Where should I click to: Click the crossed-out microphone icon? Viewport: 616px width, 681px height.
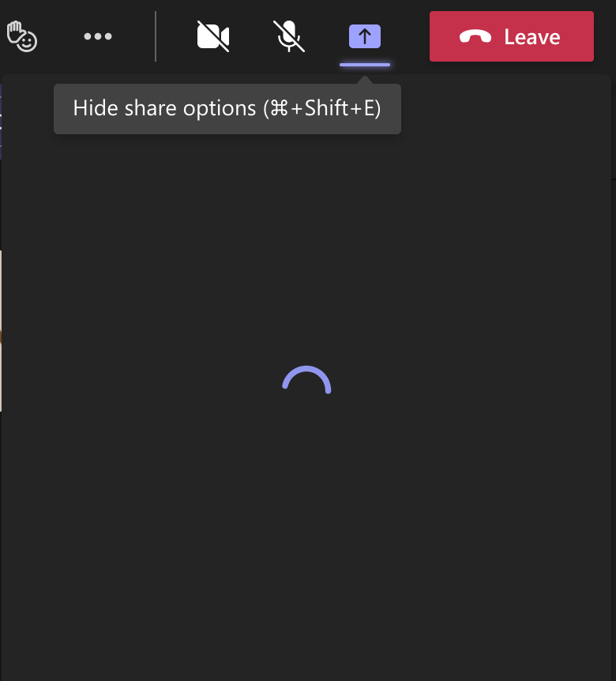click(289, 36)
